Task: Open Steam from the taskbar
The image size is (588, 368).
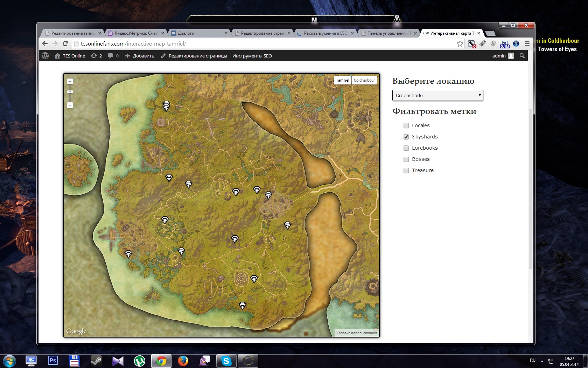Action: point(96,361)
